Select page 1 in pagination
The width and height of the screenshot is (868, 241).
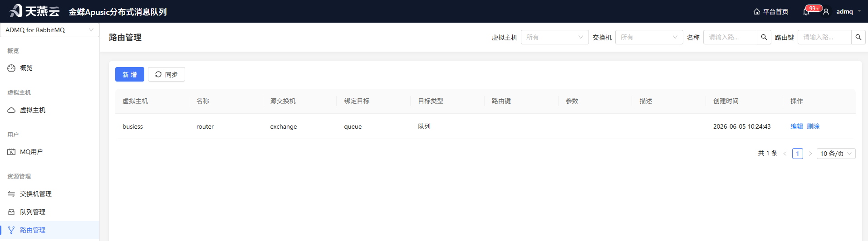[x=798, y=154]
